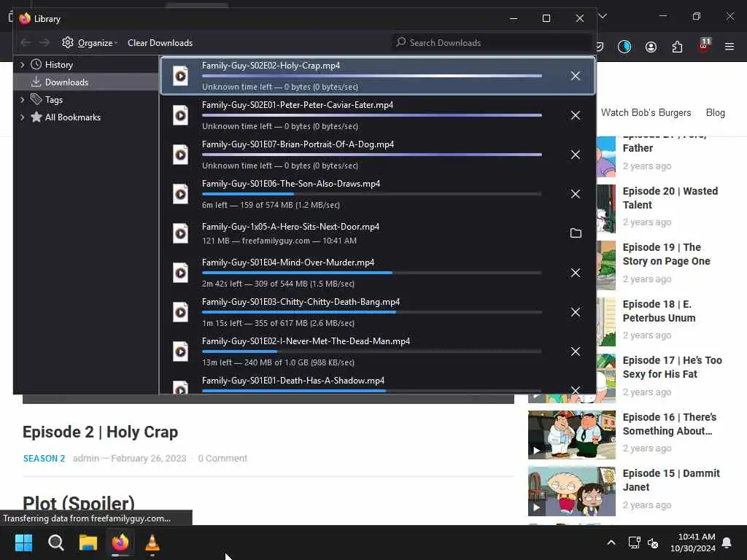The height and width of the screenshot is (560, 747).
Task: Open the network status tray icon
Action: (x=634, y=542)
